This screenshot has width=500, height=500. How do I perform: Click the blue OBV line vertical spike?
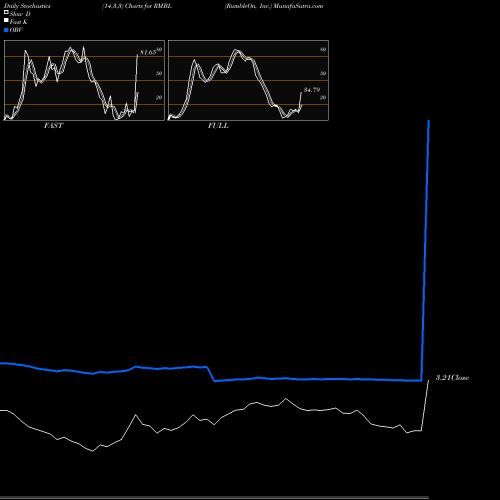(x=425, y=250)
